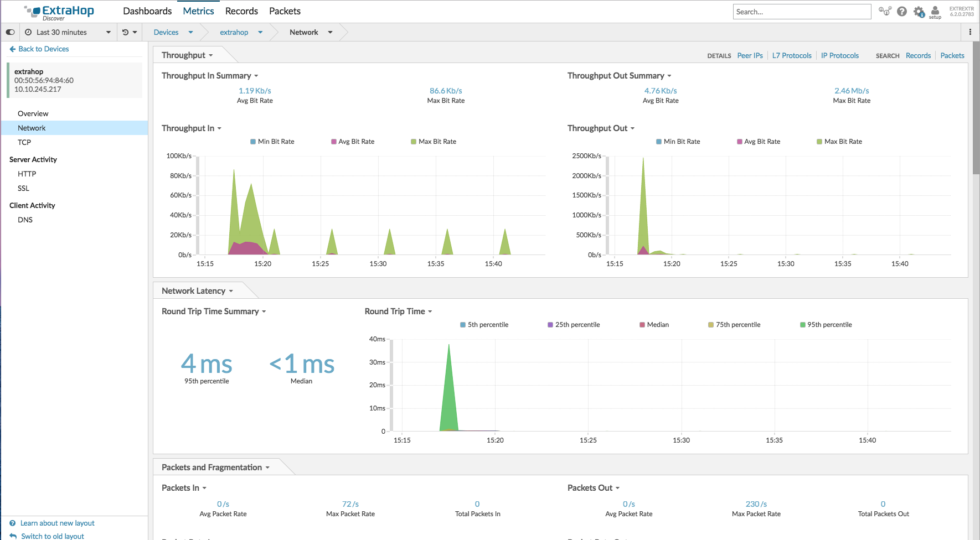The width and height of the screenshot is (980, 540).
Task: Click the Packets search link
Action: pyautogui.click(x=952, y=56)
